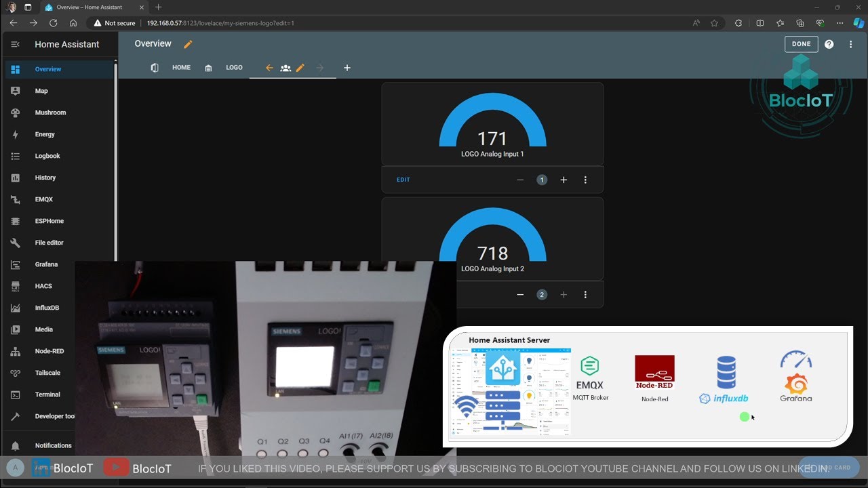Edit the Overview dashboard title
868x488 pixels.
(188, 44)
